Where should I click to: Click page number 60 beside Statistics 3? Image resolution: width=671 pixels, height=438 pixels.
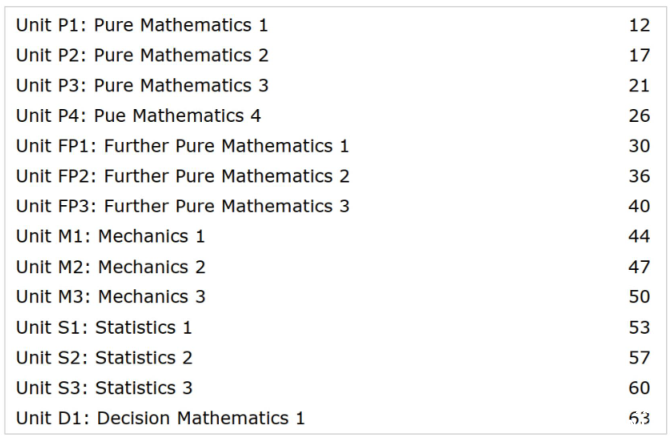coord(639,388)
